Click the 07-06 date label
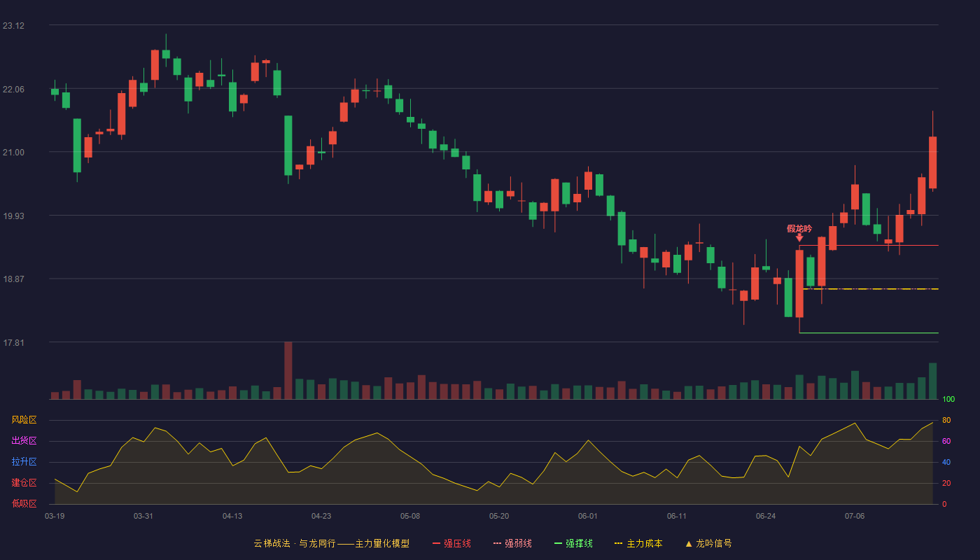This screenshot has width=980, height=560. (x=855, y=516)
